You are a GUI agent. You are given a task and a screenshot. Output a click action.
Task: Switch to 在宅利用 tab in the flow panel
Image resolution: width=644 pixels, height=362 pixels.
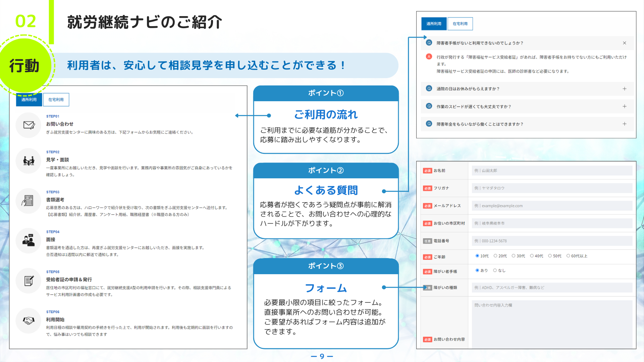click(x=56, y=100)
